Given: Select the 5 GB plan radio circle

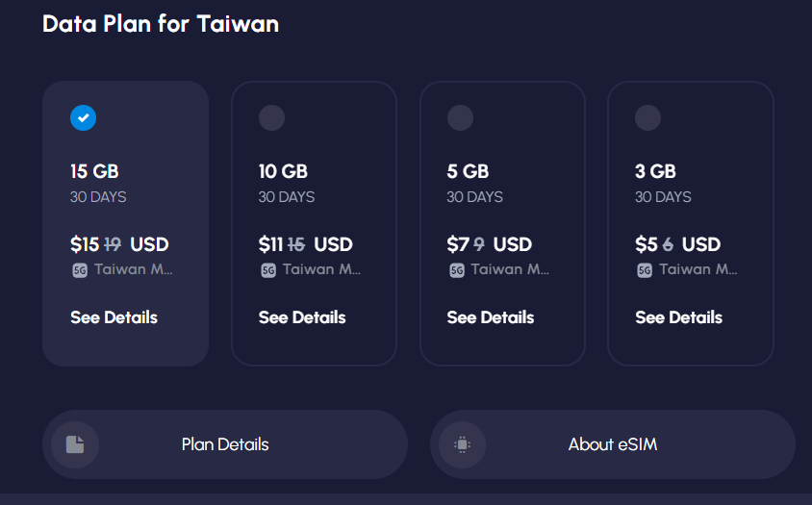Looking at the screenshot, I should 461,118.
